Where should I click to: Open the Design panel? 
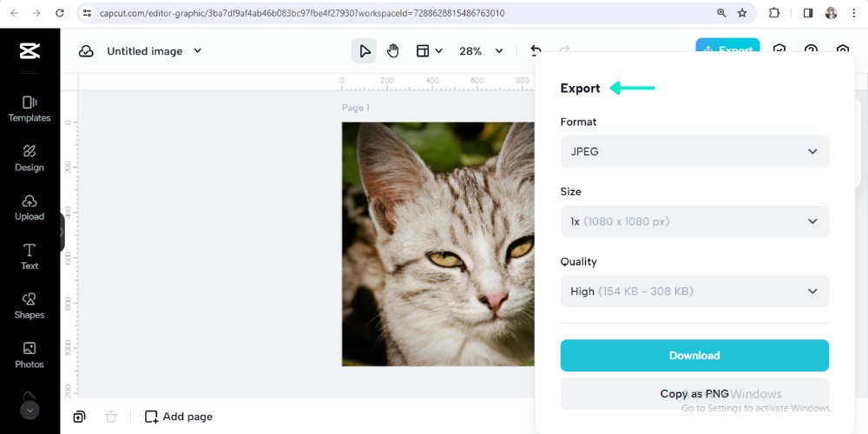click(x=30, y=158)
